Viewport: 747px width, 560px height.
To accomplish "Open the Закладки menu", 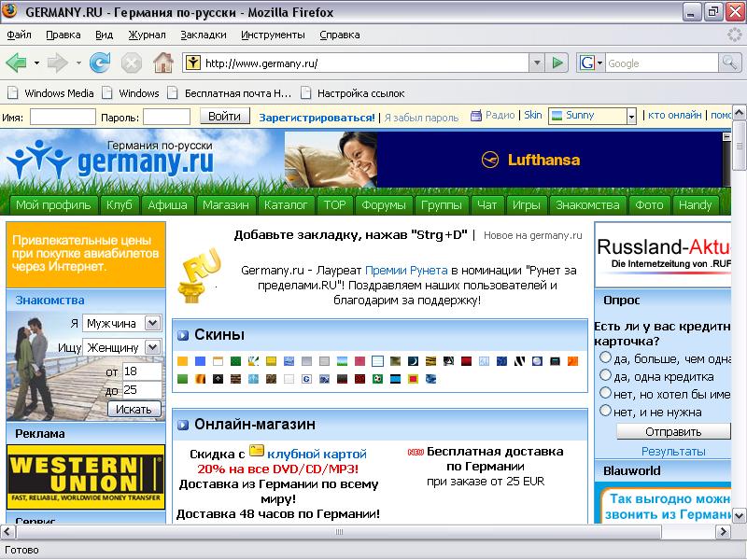I will point(204,35).
